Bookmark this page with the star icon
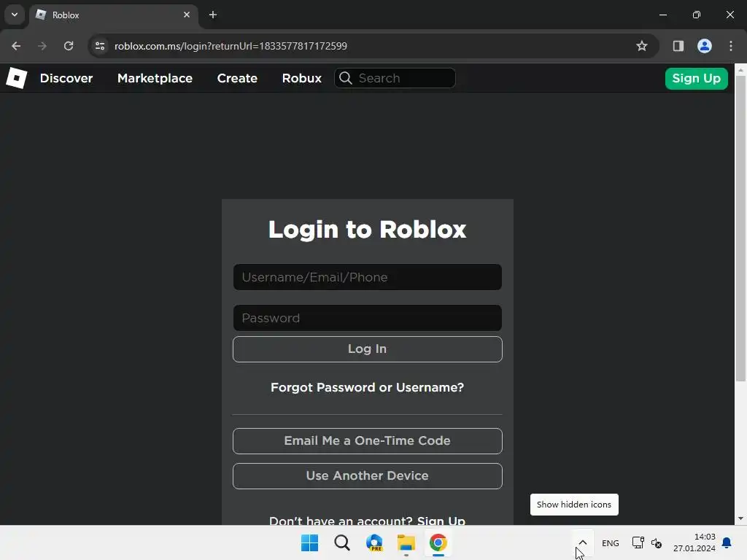 click(x=642, y=46)
